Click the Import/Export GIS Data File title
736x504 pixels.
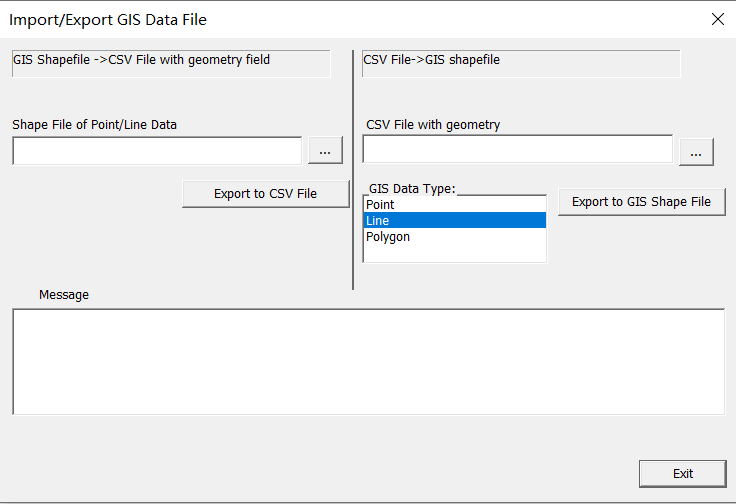tap(108, 20)
